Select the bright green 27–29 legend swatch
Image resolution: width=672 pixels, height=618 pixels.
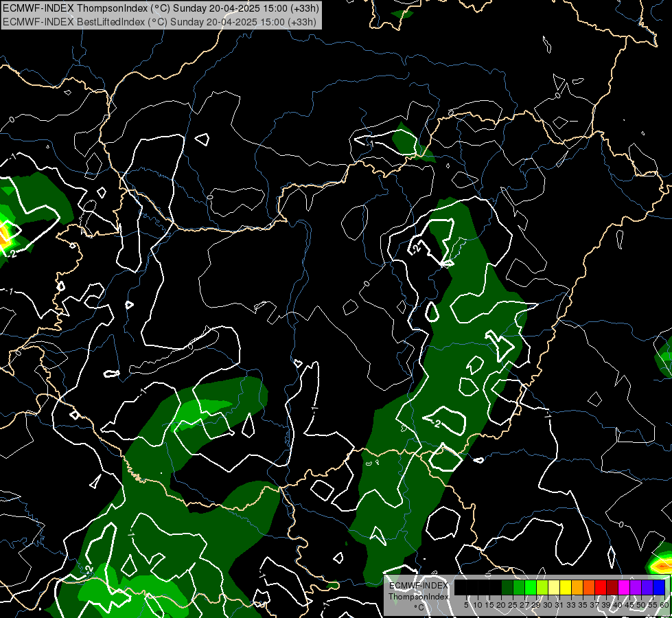coord(531,587)
